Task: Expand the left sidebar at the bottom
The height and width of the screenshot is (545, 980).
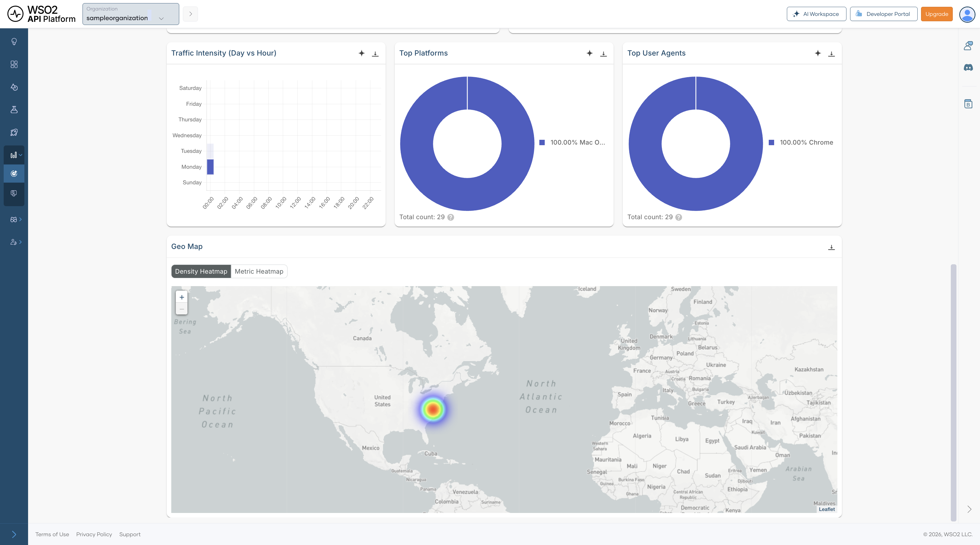Action: coord(14,534)
